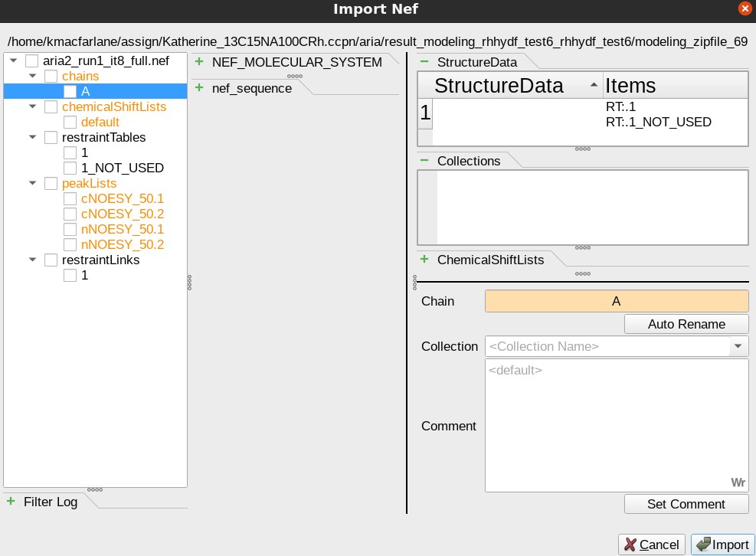Screen dimensions: 756x556
Task: Check the aria2_run1_it8_full.nef root checkbox
Action: [32, 61]
